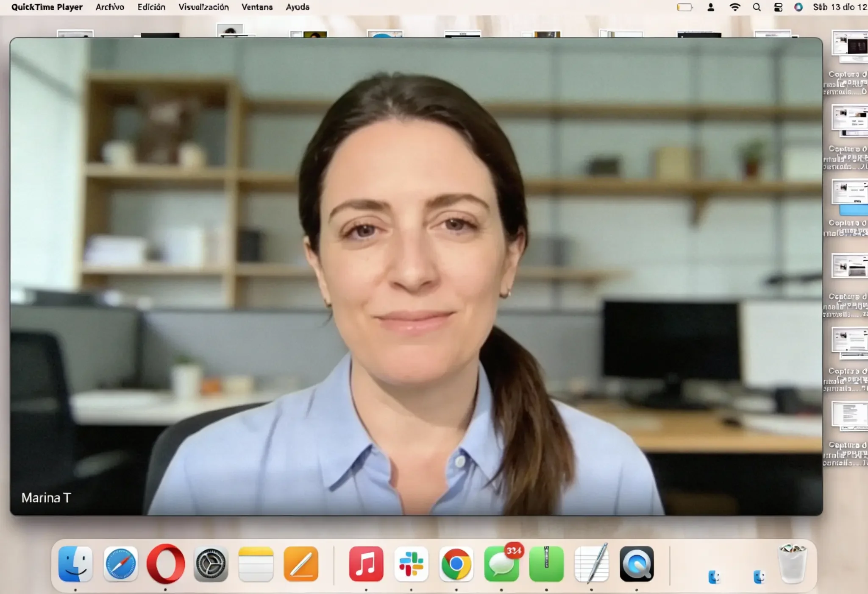Open TextEdit from the dock
The image size is (868, 594).
pyautogui.click(x=592, y=564)
